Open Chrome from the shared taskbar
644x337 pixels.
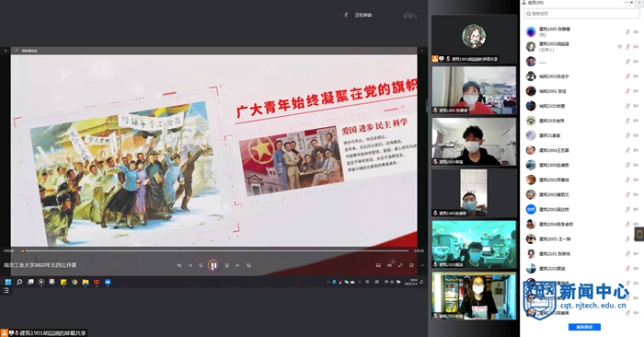(x=75, y=282)
